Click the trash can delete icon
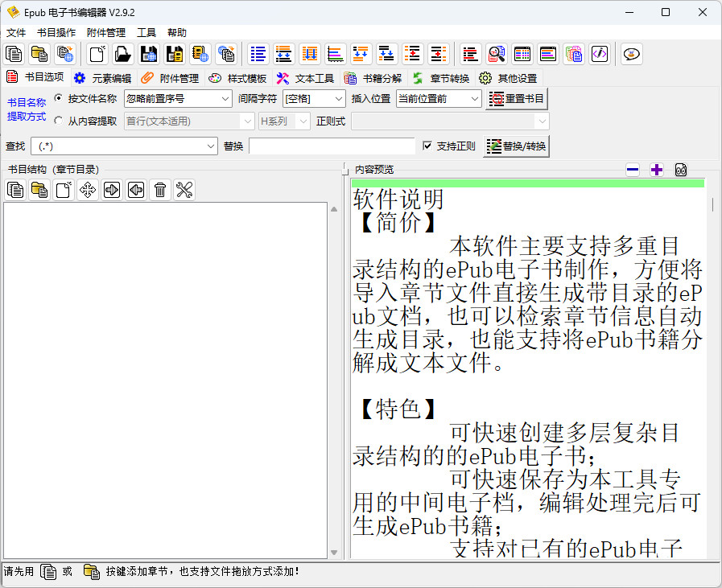Image resolution: width=722 pixels, height=588 pixels. (x=160, y=190)
